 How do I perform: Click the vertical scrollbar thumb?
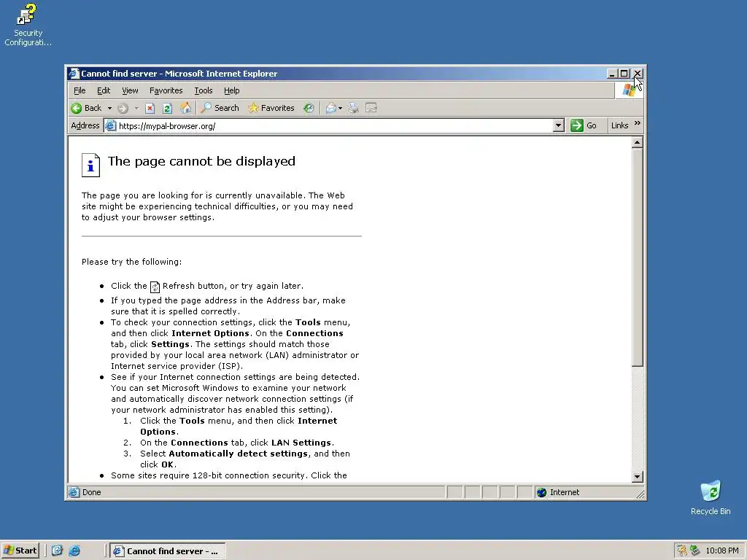click(638, 257)
